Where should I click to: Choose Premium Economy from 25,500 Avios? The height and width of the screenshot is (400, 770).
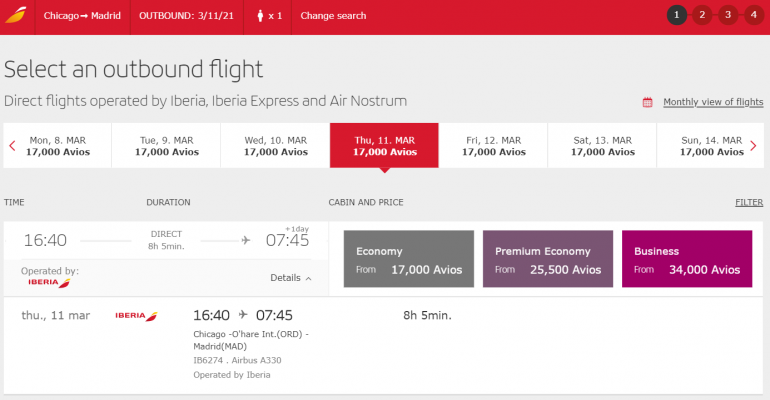pos(547,259)
